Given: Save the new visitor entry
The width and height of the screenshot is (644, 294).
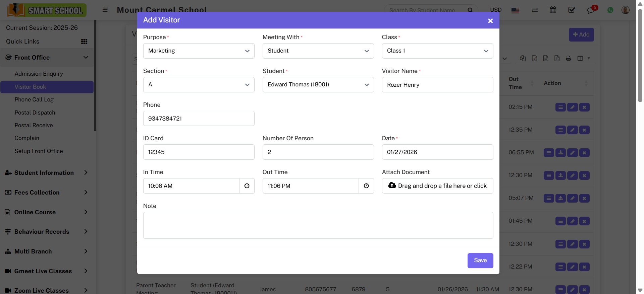Looking at the screenshot, I should (480, 261).
